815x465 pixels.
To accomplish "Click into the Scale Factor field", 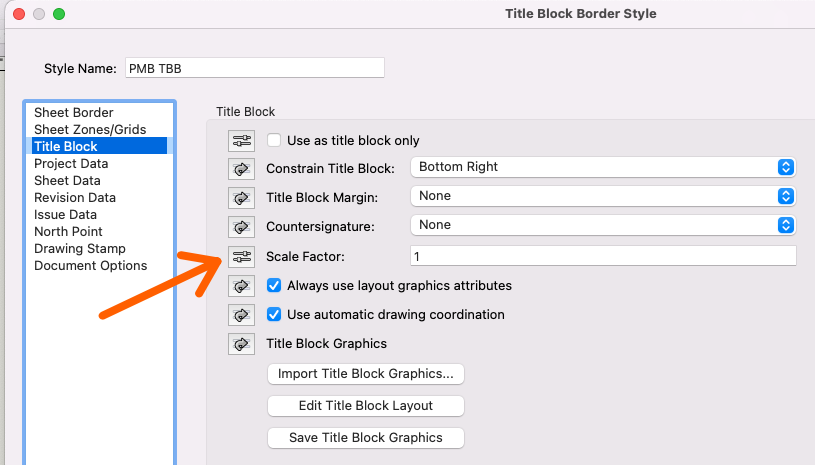I will coord(603,257).
